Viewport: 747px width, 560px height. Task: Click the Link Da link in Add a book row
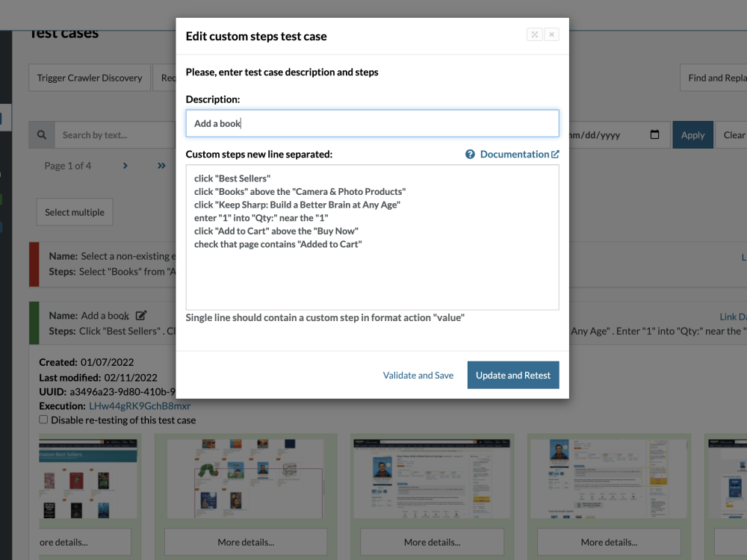pyautogui.click(x=733, y=317)
